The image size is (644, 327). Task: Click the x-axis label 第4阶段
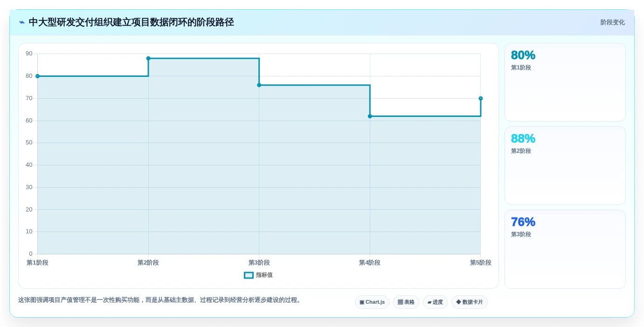pyautogui.click(x=370, y=263)
